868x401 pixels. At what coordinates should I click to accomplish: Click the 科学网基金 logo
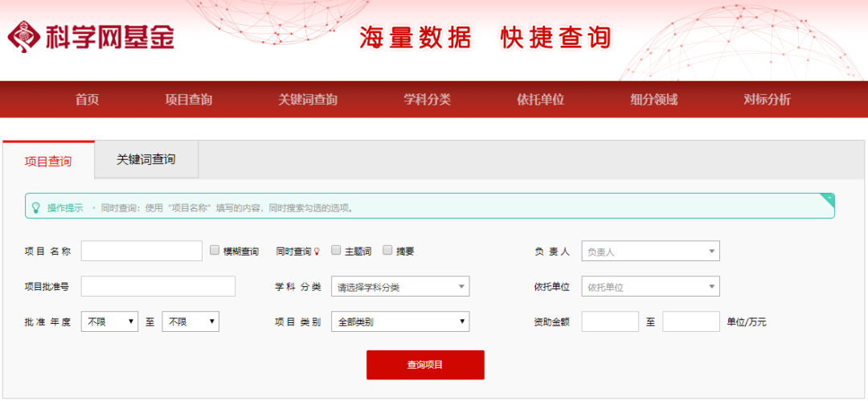(x=91, y=36)
